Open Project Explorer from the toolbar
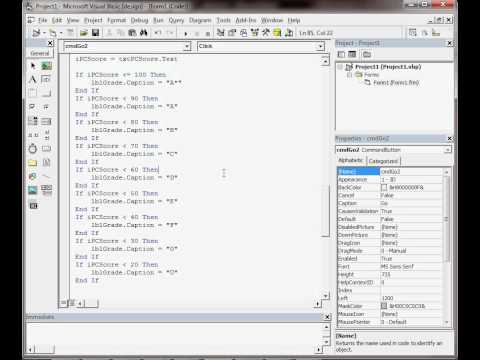Viewport: 480px width, 360px height. pos(221,33)
